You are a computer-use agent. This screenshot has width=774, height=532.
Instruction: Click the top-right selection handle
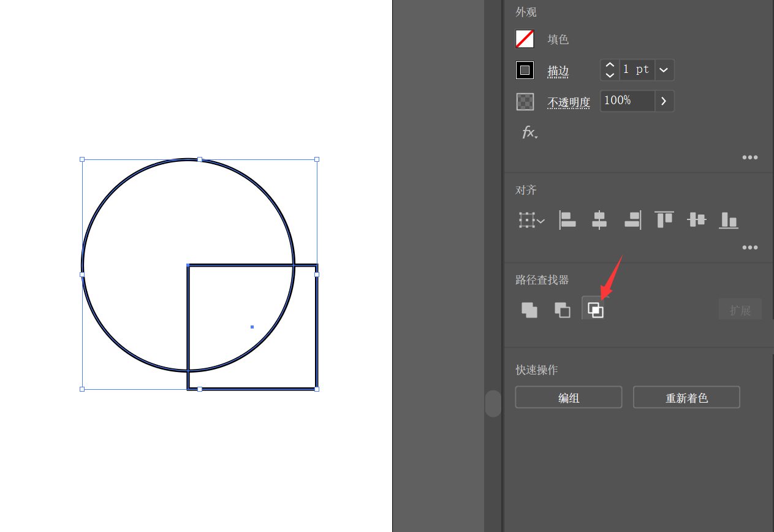(x=317, y=159)
